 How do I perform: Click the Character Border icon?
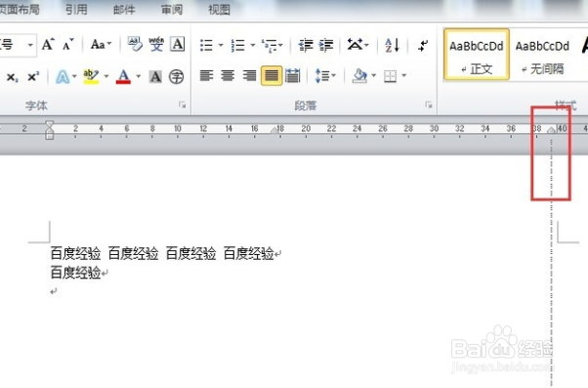point(178,44)
